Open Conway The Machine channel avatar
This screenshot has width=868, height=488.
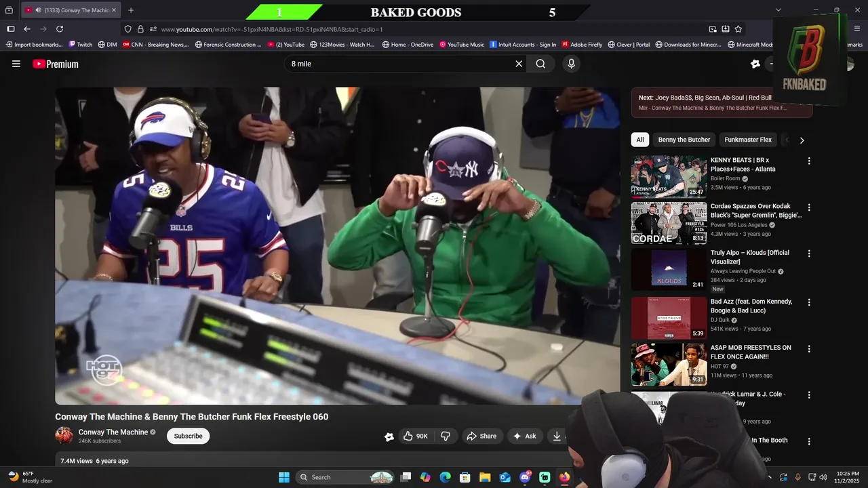coord(64,435)
